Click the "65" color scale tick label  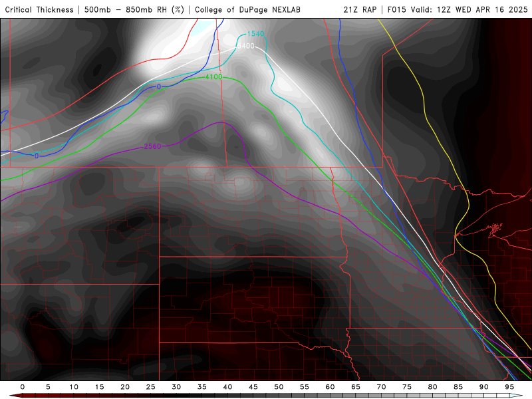[x=356, y=387]
